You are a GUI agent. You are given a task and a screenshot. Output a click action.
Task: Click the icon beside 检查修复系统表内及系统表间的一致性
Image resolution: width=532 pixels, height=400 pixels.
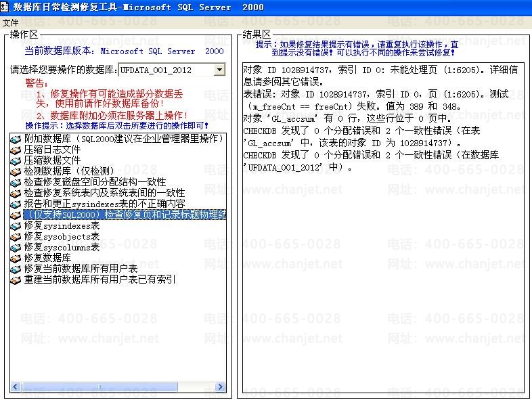pyautogui.click(x=16, y=194)
